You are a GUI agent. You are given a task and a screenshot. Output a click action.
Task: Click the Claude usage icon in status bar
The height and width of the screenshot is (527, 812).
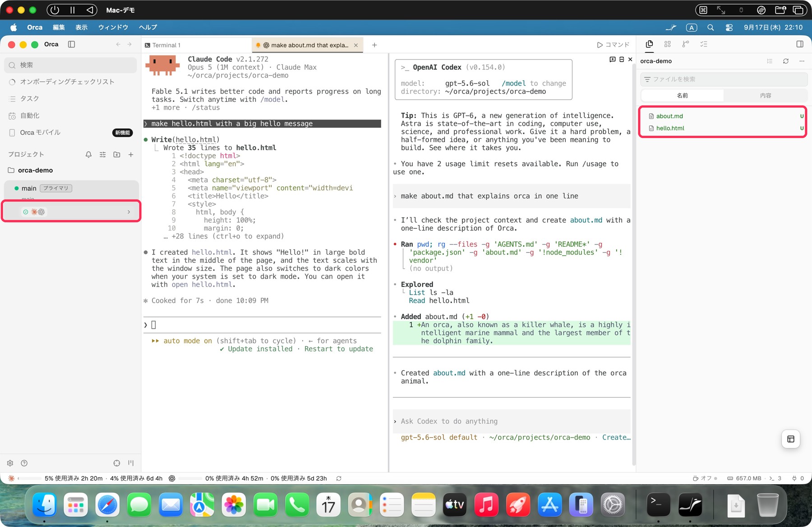pos(11,478)
